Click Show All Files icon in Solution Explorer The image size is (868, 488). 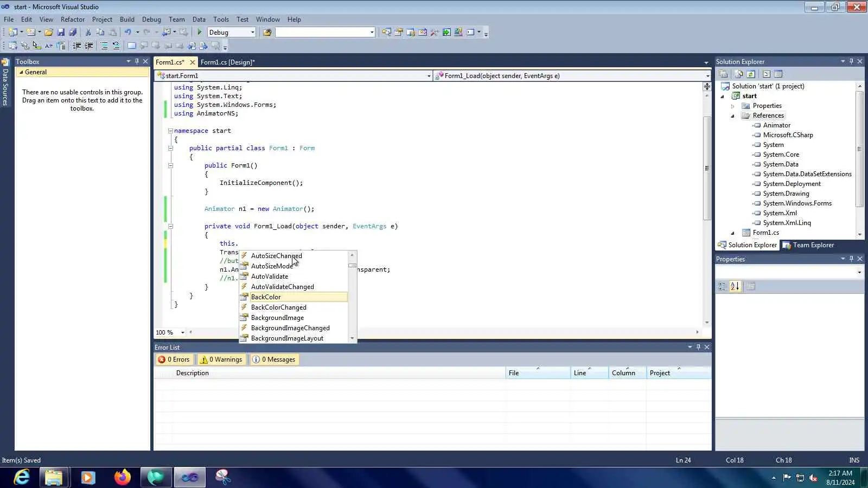[x=738, y=74]
